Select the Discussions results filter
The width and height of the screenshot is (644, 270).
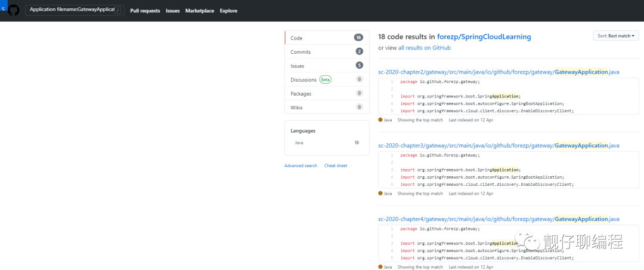(327, 79)
